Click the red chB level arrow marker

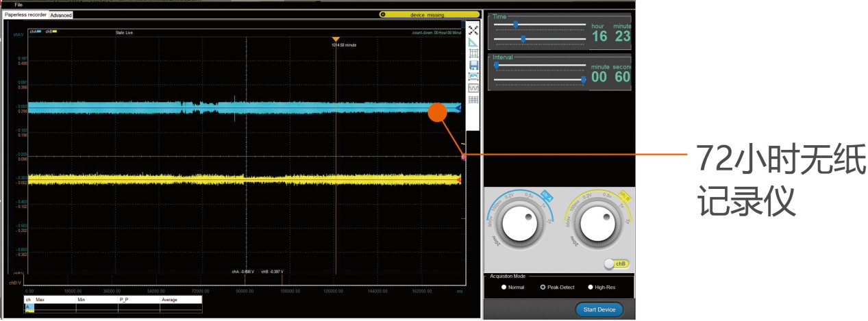click(x=458, y=179)
